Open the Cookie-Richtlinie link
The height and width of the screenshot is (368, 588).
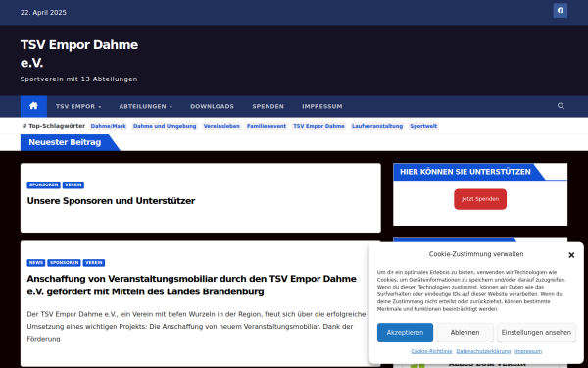[431, 351]
